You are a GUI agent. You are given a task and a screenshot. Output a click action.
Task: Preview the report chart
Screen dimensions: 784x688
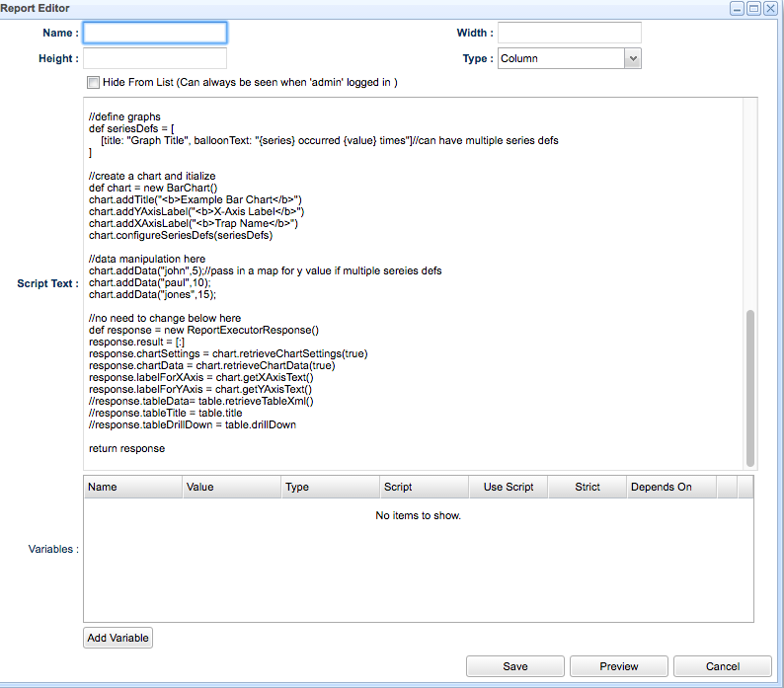pyautogui.click(x=619, y=666)
